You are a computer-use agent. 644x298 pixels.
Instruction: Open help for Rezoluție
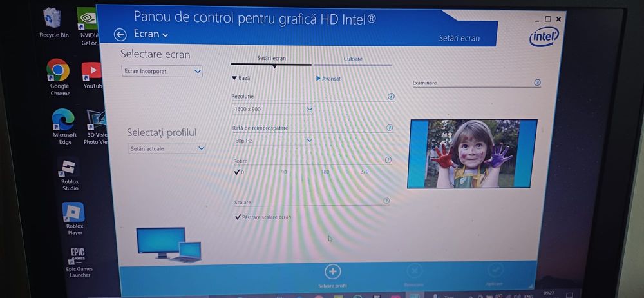tap(391, 96)
